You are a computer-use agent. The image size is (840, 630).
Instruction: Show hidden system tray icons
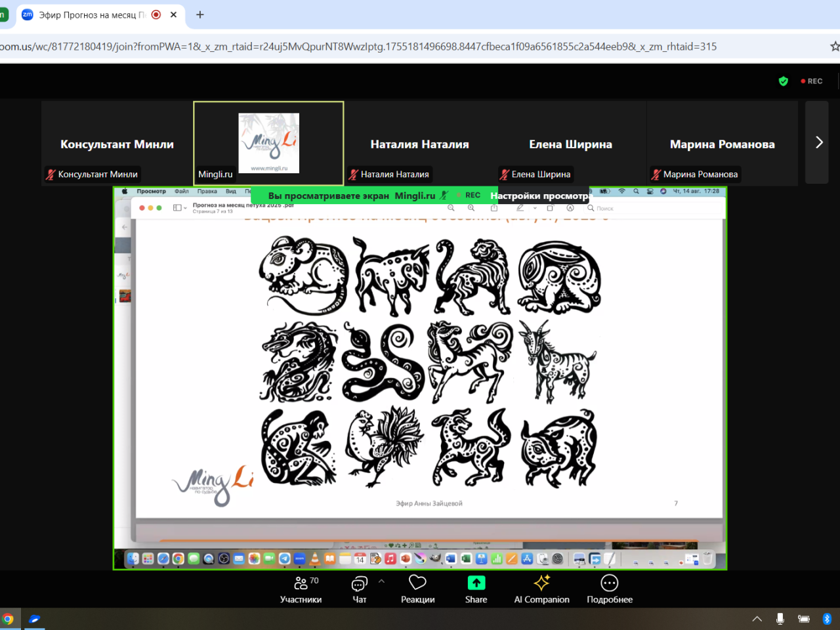point(757,619)
